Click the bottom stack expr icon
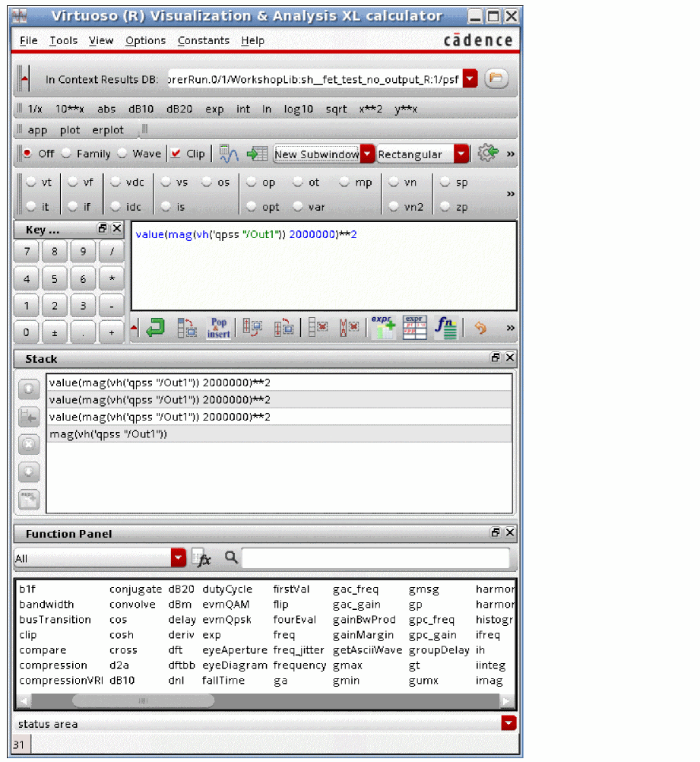 point(29,499)
